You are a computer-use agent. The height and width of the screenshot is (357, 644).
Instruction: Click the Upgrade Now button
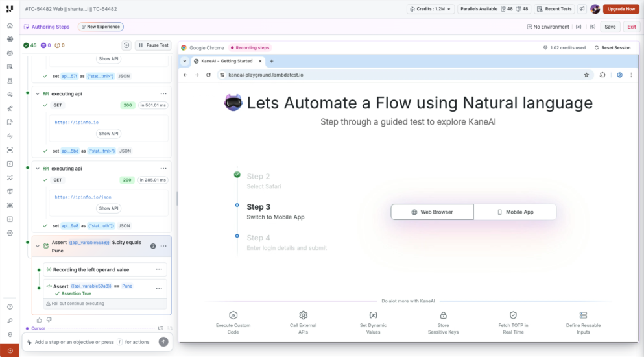point(621,9)
